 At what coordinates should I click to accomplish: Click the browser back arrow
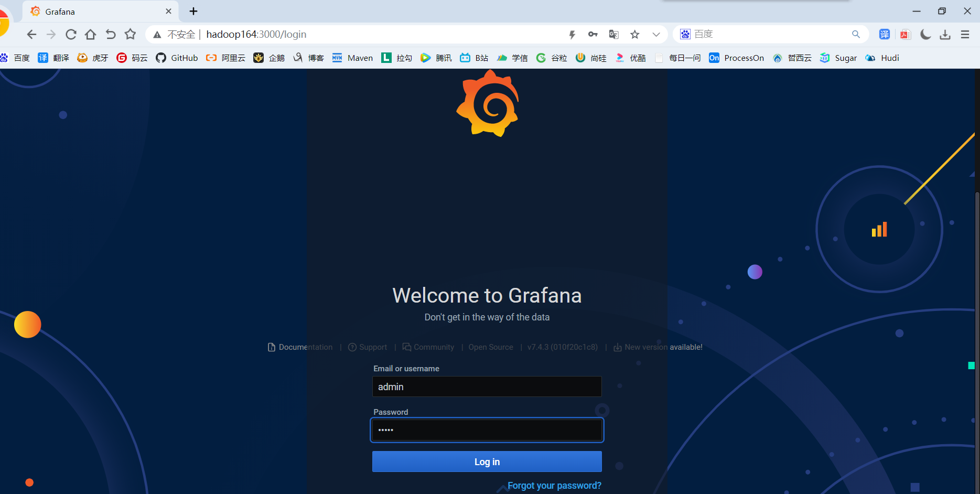[31, 35]
